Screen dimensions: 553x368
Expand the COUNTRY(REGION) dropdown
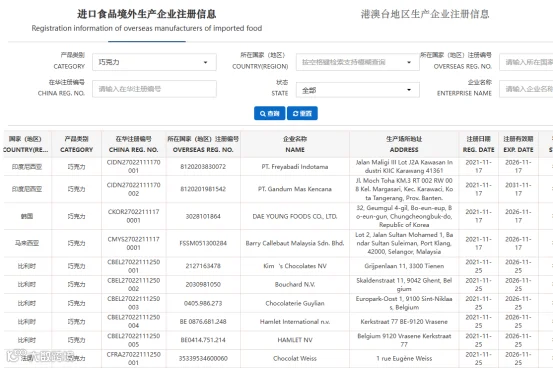click(358, 62)
